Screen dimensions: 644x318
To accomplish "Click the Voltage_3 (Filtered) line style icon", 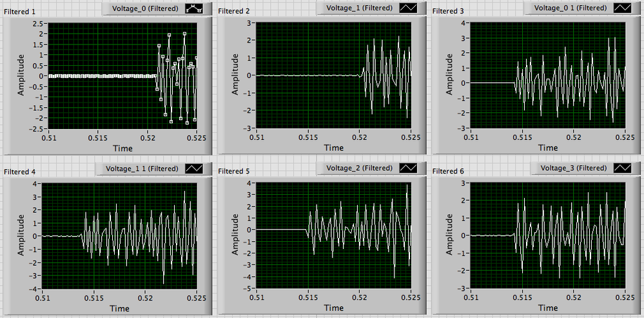I will click(622, 168).
